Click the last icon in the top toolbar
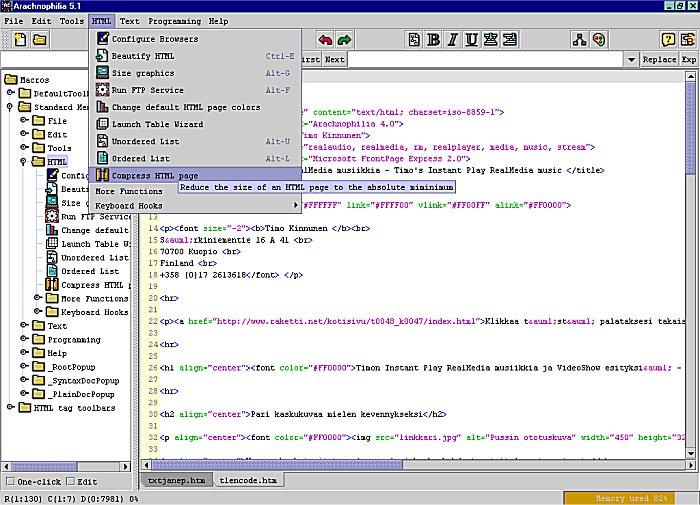This screenshot has width=700, height=505. (688, 40)
